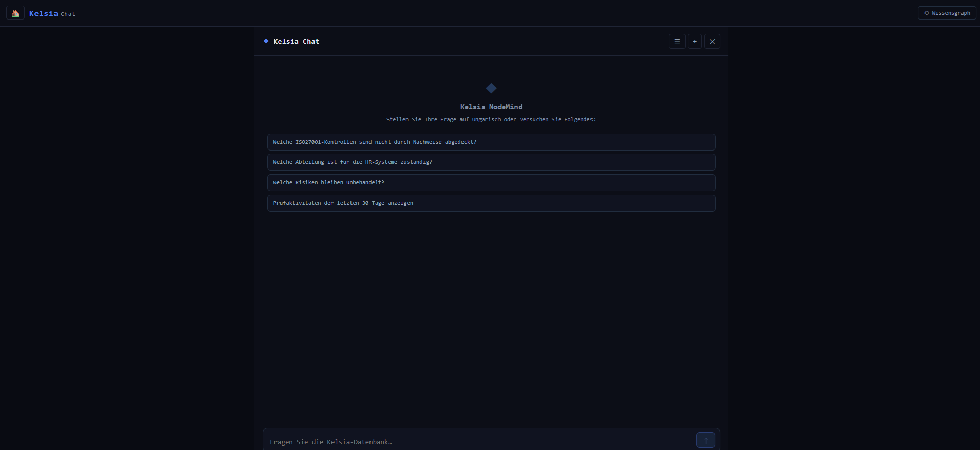The image size is (980, 450).
Task: Click the Kelsia logo text in header
Action: (44, 13)
